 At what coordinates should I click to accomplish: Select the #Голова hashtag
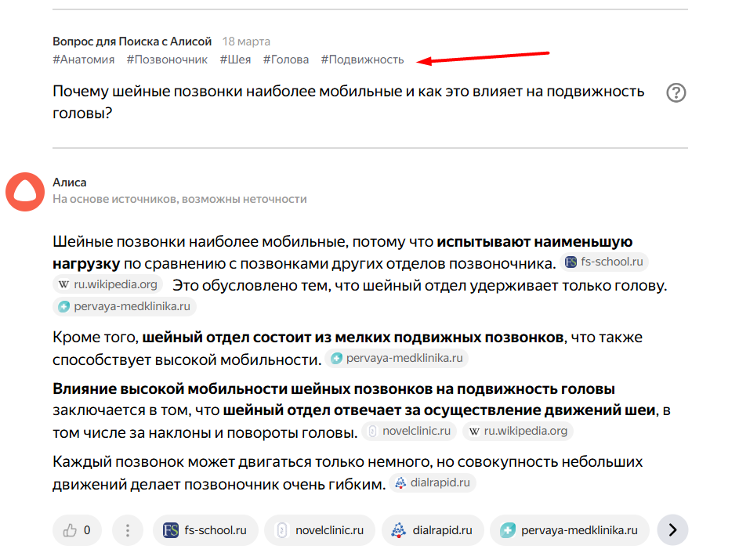(286, 60)
